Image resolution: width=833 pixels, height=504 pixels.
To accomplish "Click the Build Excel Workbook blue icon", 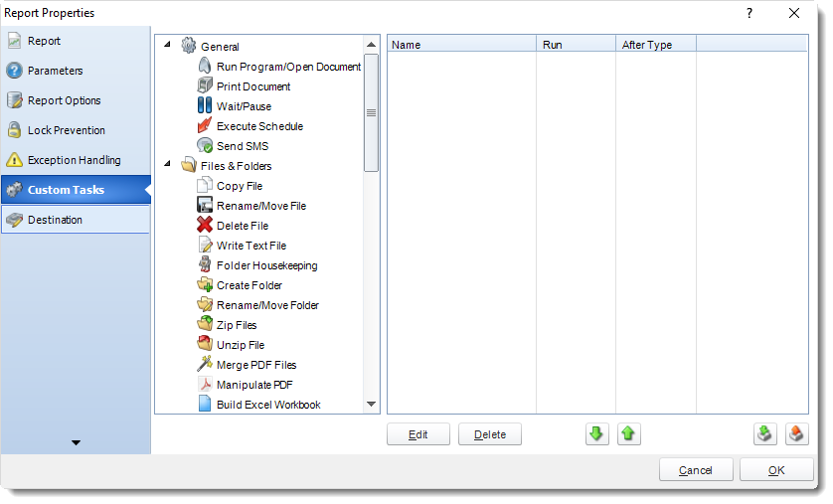I will click(205, 404).
